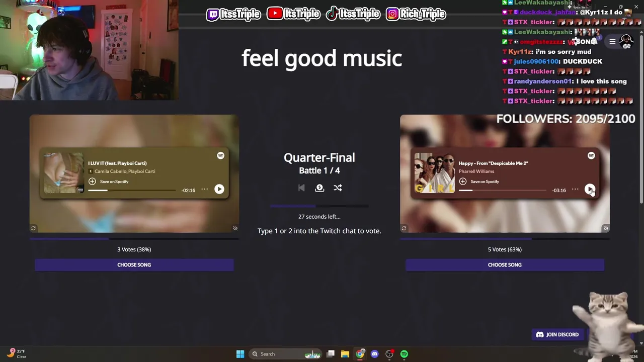Click the dollar coin icon under Battle 1 / 4
The height and width of the screenshot is (362, 644).
319,188
